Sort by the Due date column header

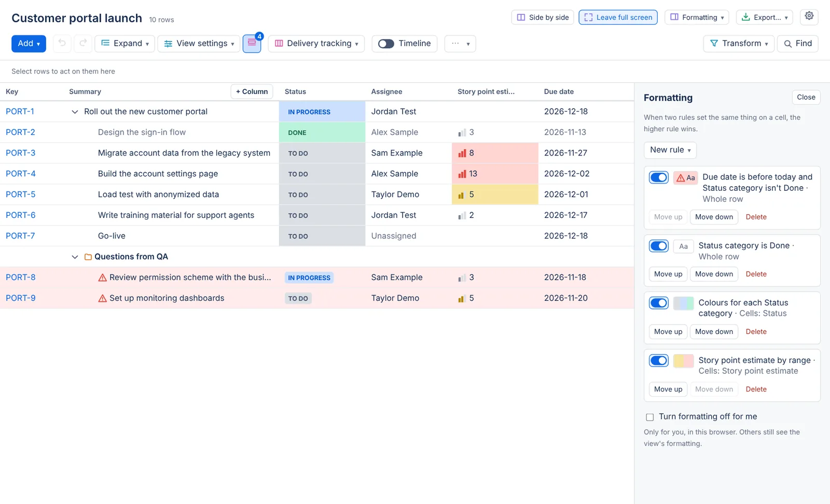(559, 92)
